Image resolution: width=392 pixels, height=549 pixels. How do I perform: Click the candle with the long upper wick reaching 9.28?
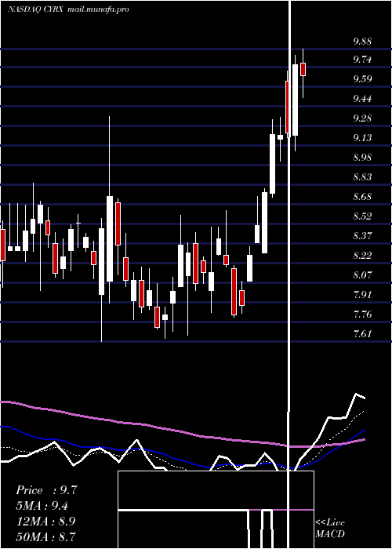coord(110,238)
